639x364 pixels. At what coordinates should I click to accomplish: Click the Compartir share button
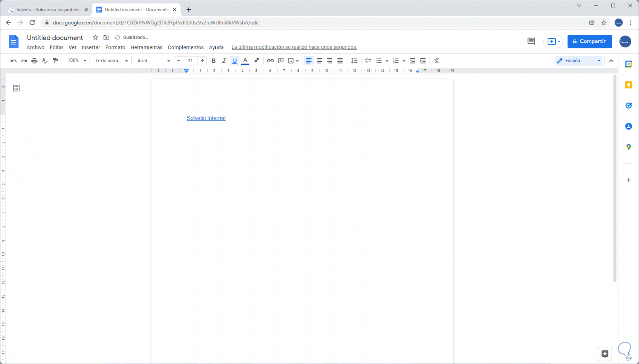click(589, 41)
